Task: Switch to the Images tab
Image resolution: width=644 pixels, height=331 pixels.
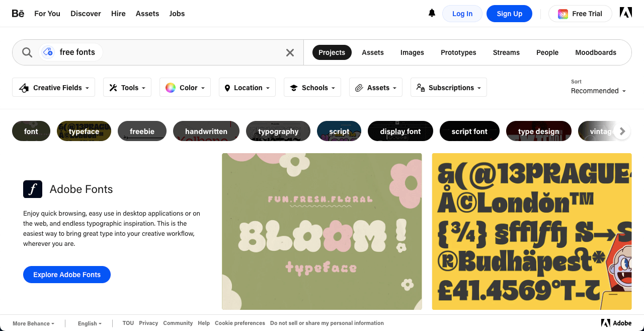Action: [412, 52]
